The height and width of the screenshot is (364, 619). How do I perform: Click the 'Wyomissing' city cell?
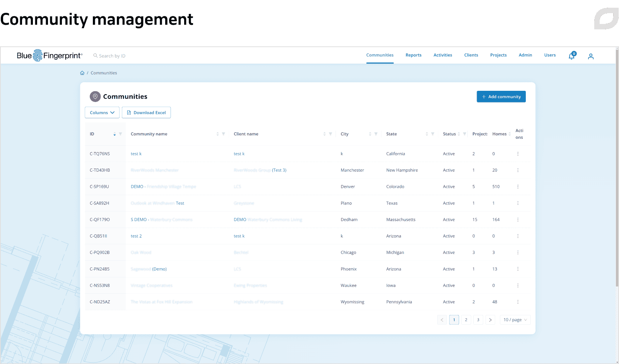pos(352,302)
